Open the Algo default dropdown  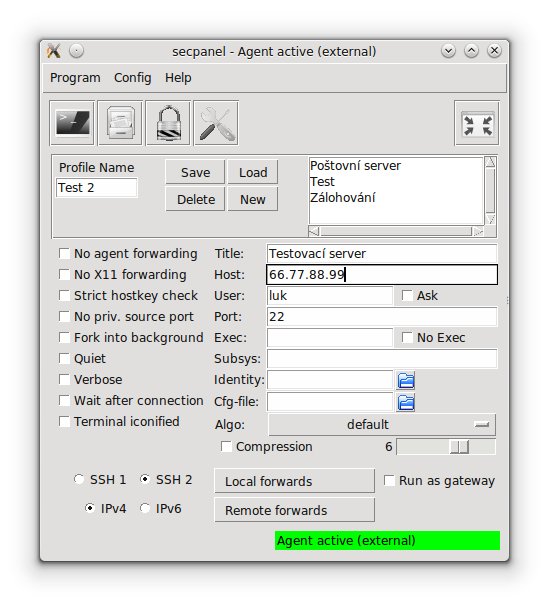382,425
